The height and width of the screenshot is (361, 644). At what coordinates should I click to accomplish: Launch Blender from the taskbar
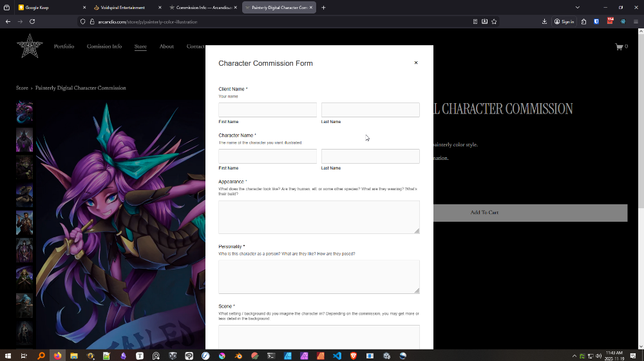click(x=238, y=356)
